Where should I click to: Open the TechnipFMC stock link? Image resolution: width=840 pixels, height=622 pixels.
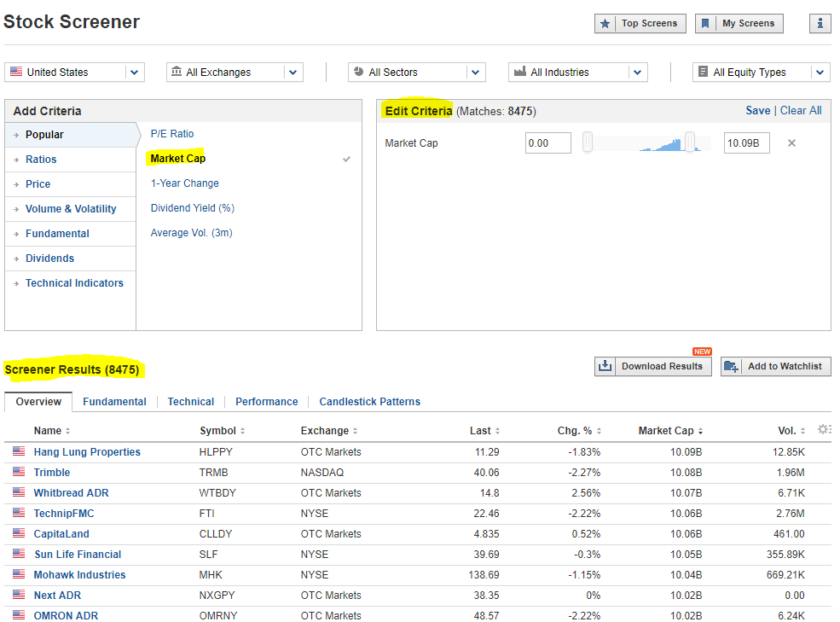point(64,513)
